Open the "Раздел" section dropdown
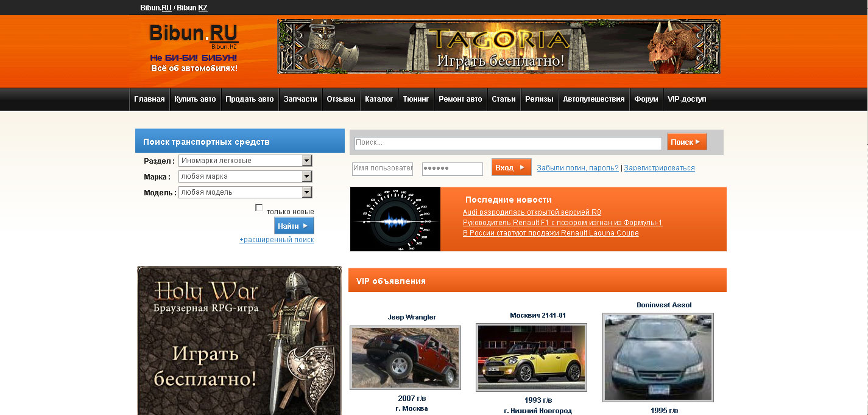 coord(308,161)
